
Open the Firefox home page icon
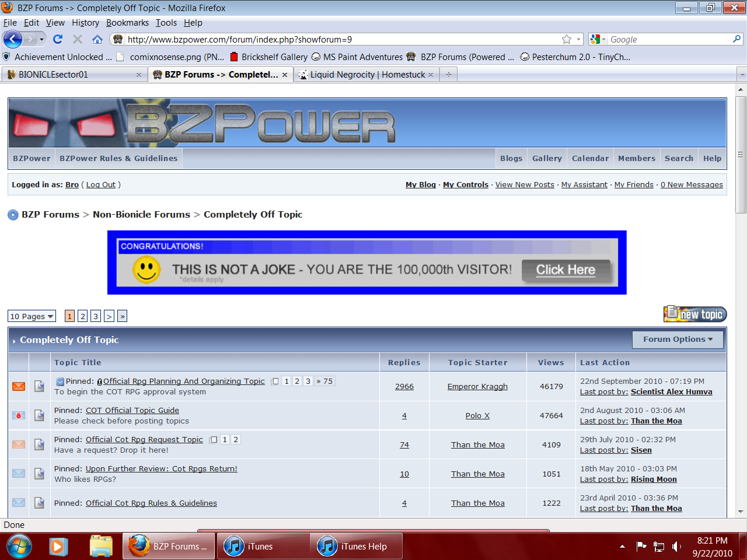pos(97,39)
